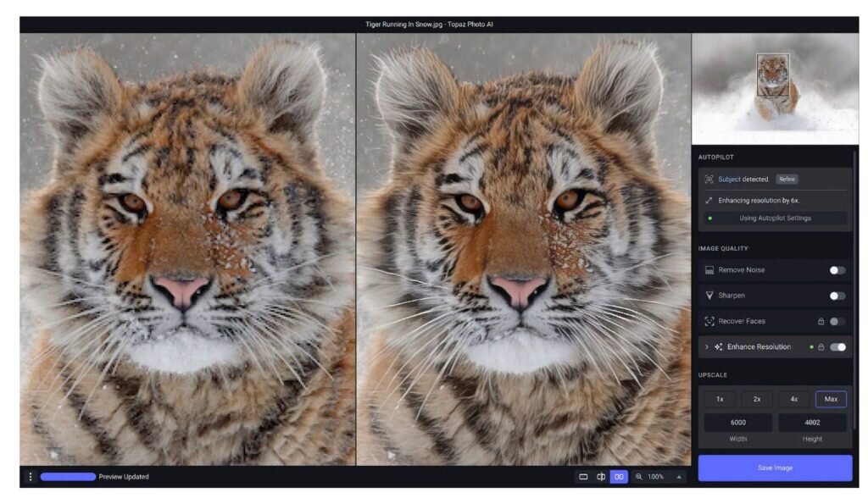
Task: Click the Preview Updated status text
Action: (124, 477)
